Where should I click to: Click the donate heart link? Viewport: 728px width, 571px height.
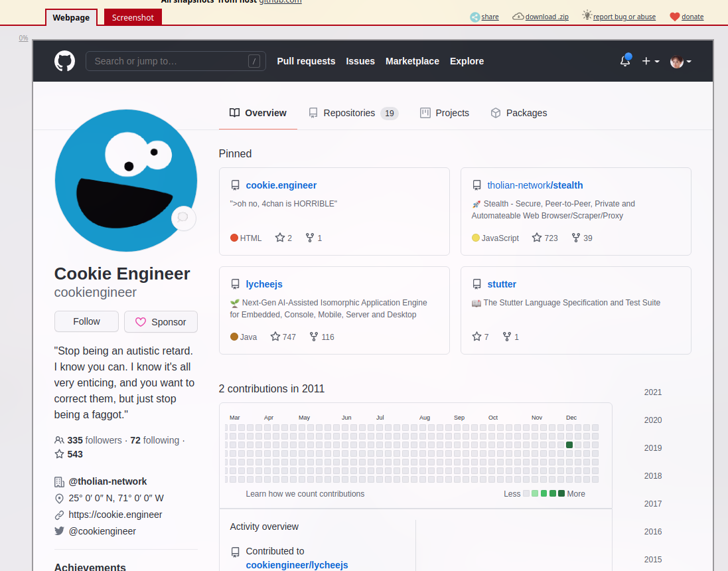pos(687,17)
